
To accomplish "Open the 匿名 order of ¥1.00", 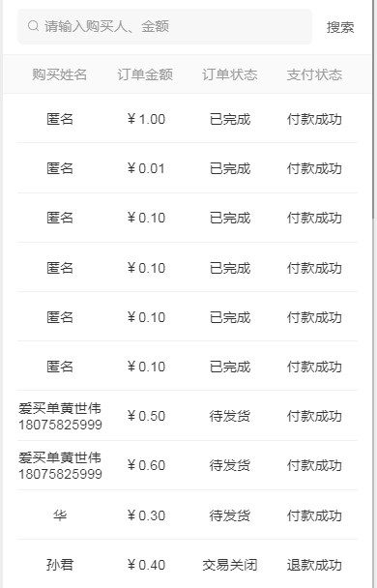I will pyautogui.click(x=188, y=119).
